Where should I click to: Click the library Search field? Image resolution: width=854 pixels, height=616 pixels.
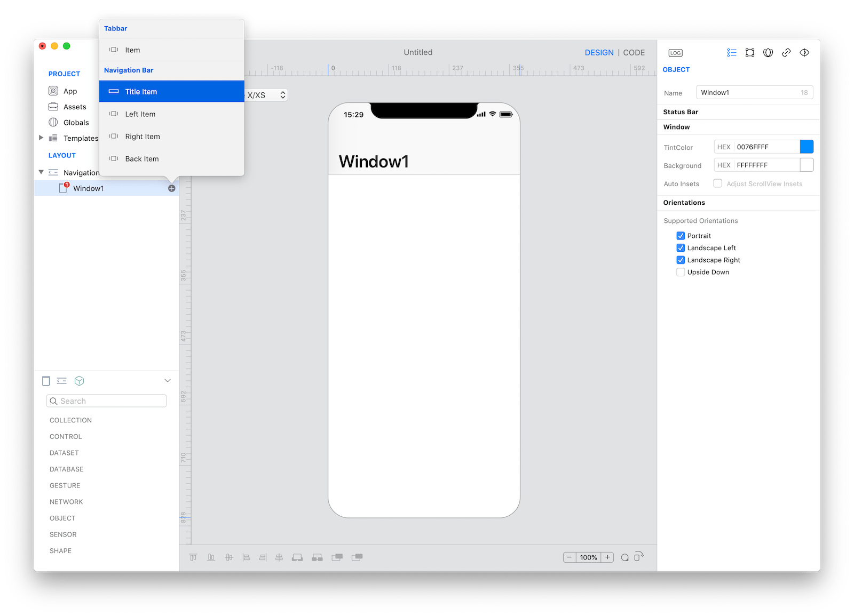coord(107,401)
